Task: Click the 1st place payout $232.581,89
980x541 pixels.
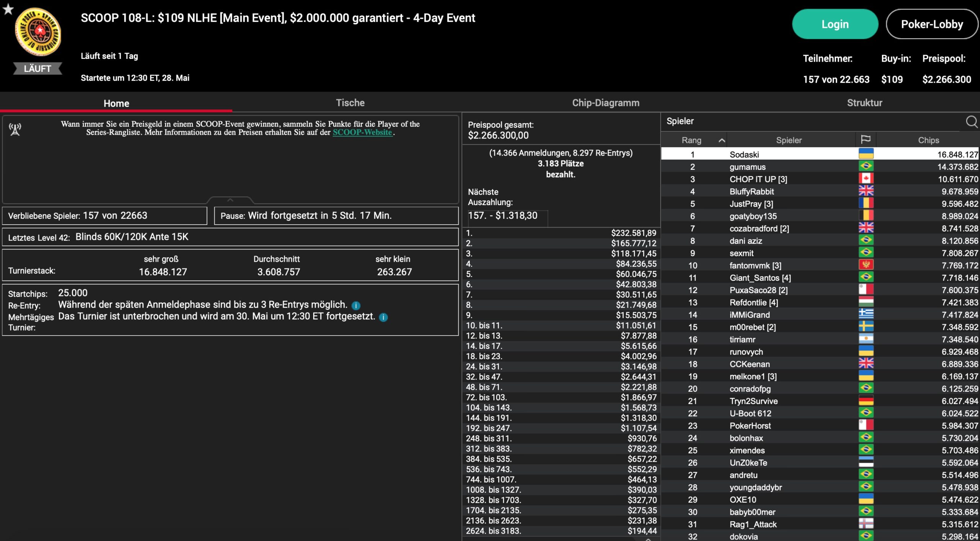Action: (634, 233)
